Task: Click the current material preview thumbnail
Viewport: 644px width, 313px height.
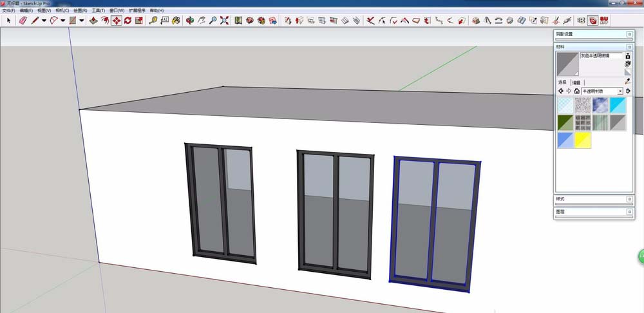Action: coord(567,64)
